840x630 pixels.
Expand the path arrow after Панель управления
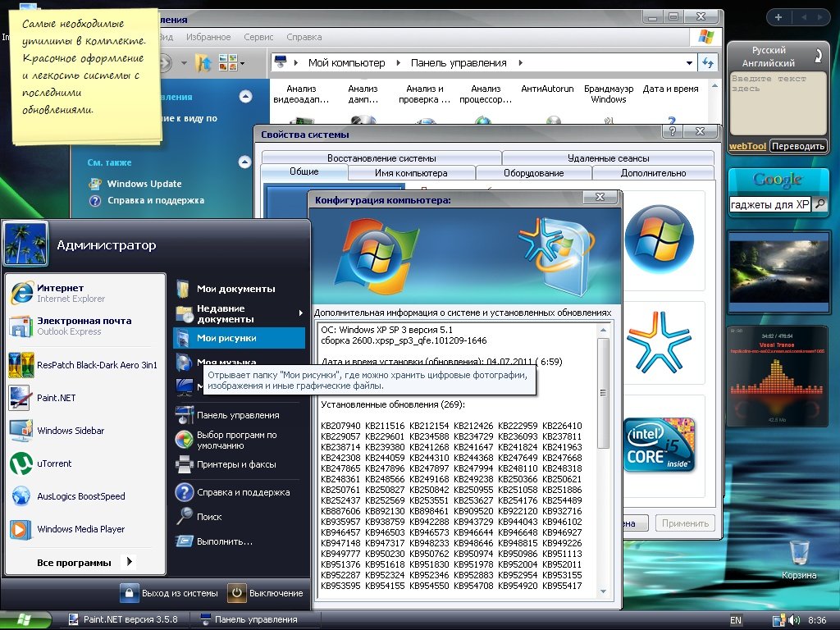[520, 62]
